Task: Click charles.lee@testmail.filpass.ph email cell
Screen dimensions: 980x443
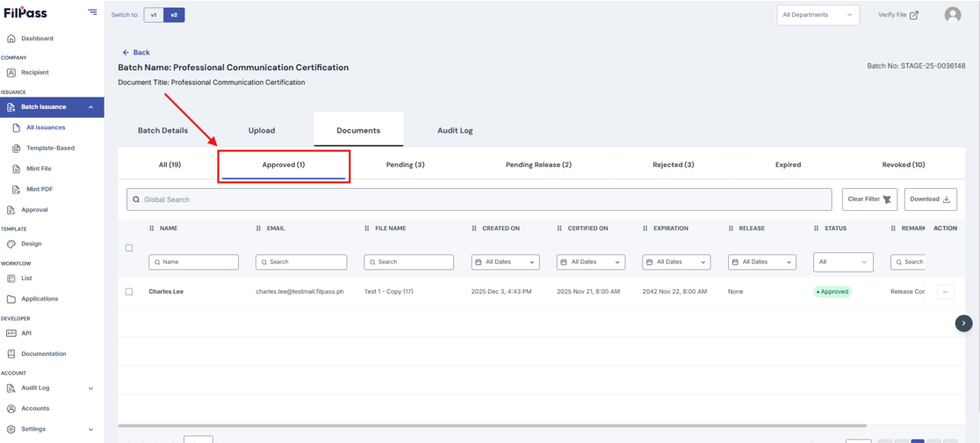Action: tap(300, 292)
